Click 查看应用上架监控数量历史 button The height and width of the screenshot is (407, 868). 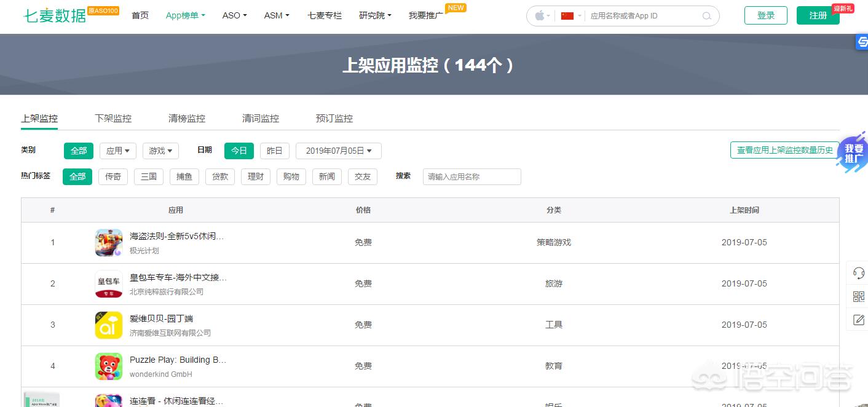click(x=784, y=150)
